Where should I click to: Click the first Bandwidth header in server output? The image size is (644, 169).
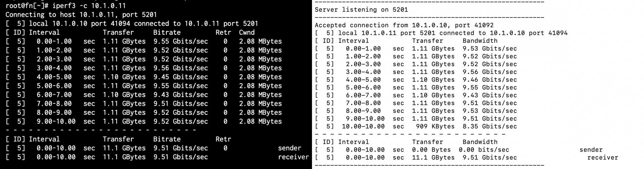(x=480, y=41)
